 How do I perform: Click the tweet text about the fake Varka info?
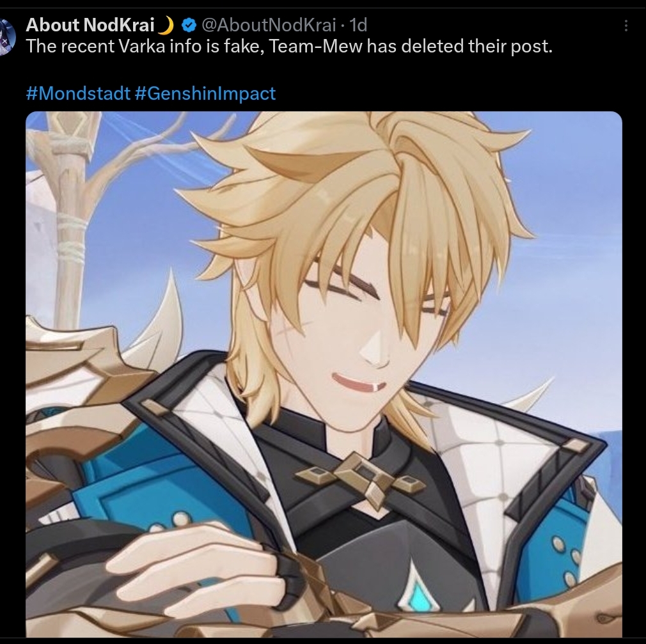coord(289,46)
